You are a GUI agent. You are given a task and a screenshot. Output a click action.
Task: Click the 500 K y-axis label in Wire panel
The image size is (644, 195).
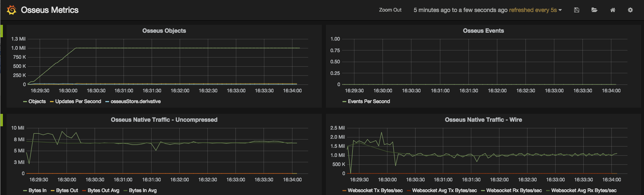point(339,164)
